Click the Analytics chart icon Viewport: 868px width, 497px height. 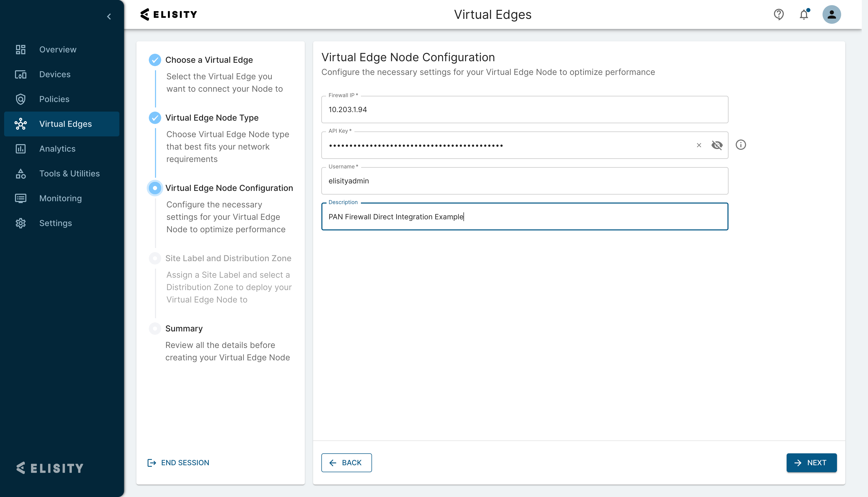(20, 149)
